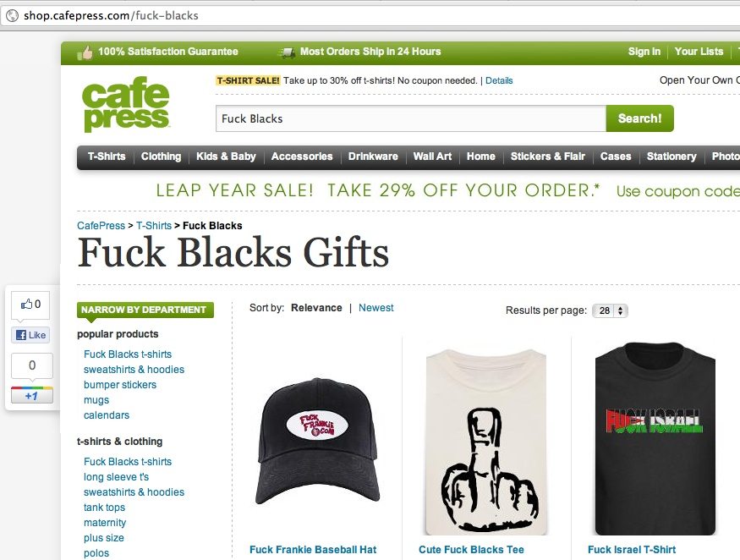Viewport: 740px width, 560px height.
Task: Sort results by Relevance
Action: (316, 308)
